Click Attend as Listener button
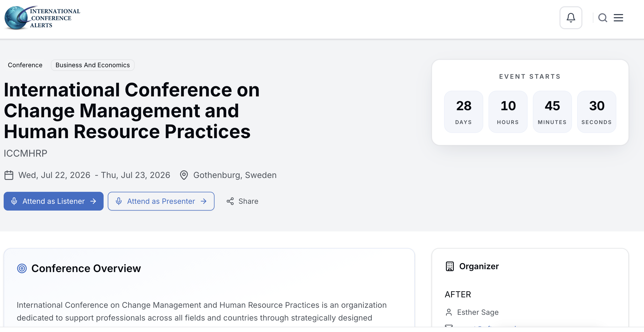This screenshot has height=332, width=644. point(53,201)
